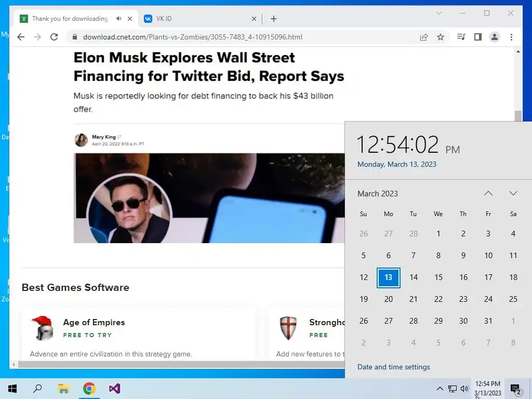This screenshot has width=532, height=399.
Task: Open network status tray icon
Action: (x=453, y=389)
